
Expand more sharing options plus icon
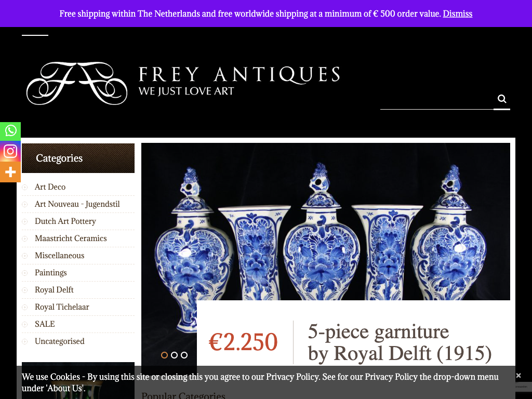coord(10,171)
